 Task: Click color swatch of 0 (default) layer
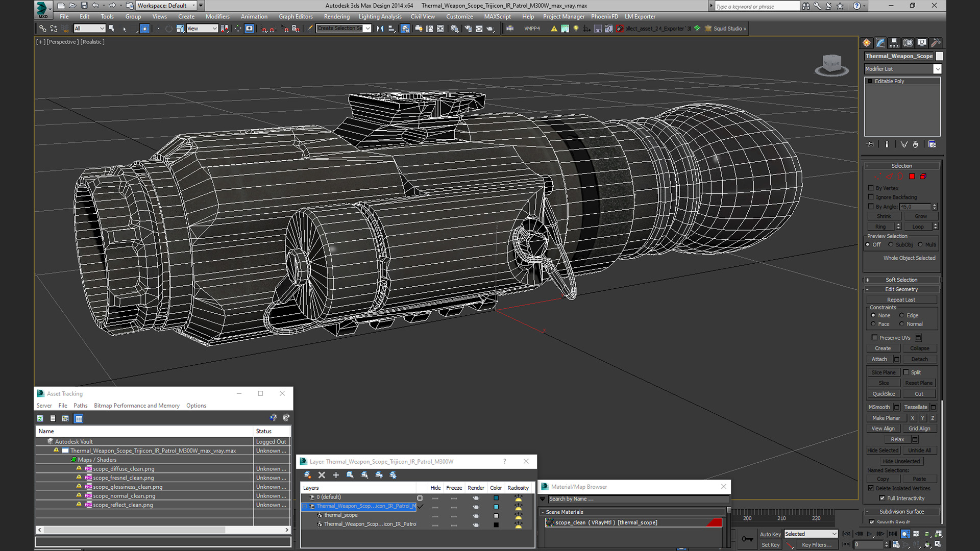point(496,497)
